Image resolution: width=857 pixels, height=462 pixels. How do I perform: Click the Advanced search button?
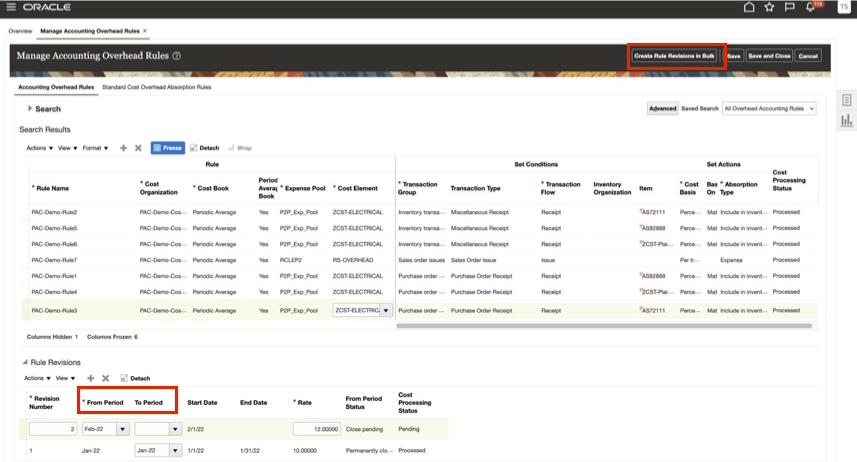click(662, 108)
